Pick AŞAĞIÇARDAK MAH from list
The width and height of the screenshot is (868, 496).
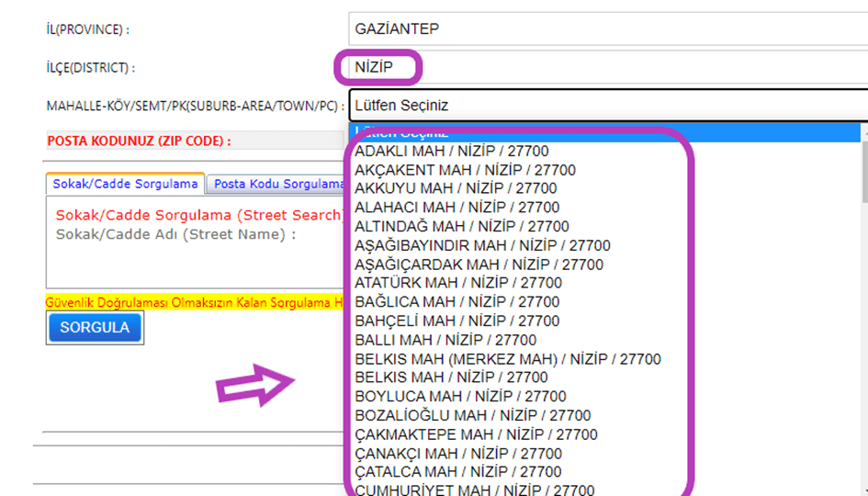tap(479, 265)
